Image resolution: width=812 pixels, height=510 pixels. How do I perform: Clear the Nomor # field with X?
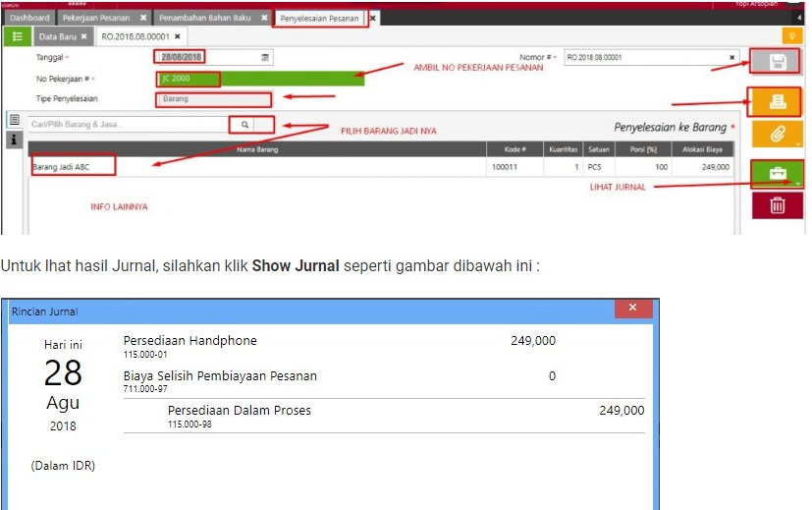click(x=731, y=58)
